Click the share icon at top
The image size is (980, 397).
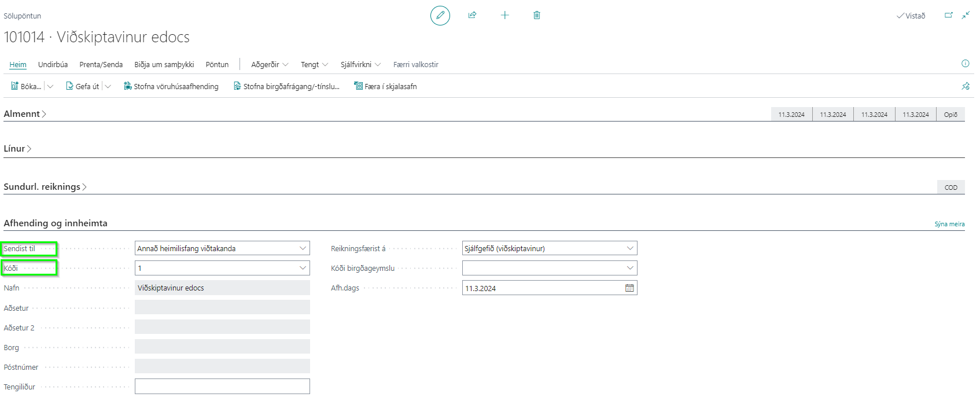click(472, 15)
